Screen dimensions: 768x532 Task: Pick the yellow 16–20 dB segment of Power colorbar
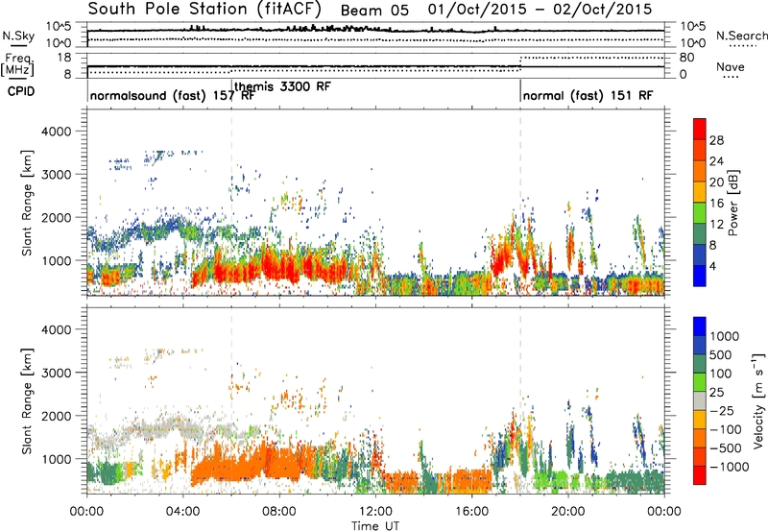coord(700,192)
